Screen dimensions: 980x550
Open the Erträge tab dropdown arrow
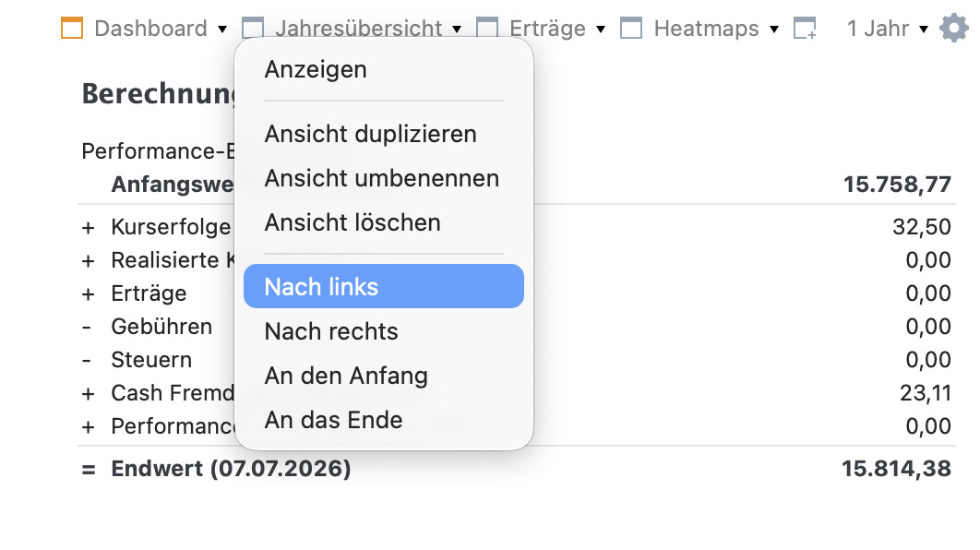pos(601,30)
